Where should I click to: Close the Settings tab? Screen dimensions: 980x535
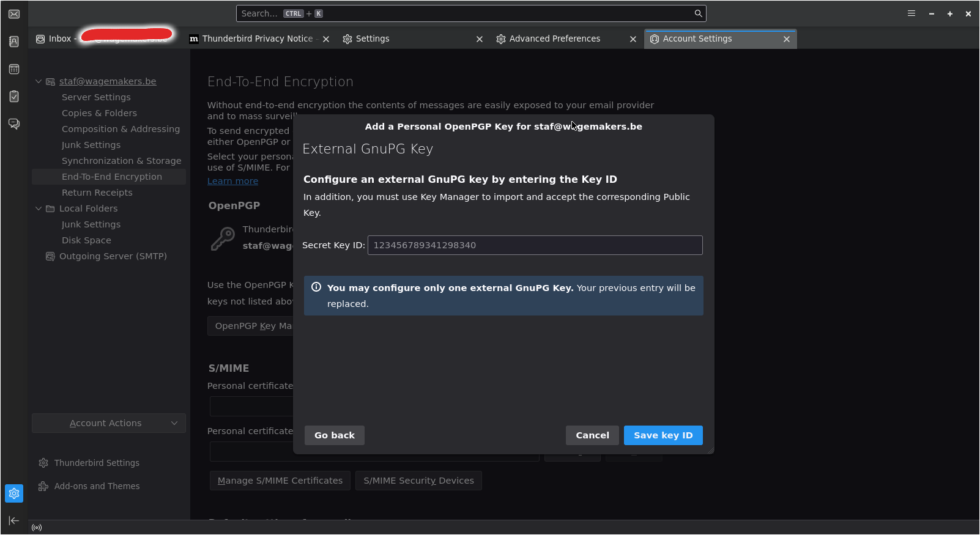[x=480, y=39]
